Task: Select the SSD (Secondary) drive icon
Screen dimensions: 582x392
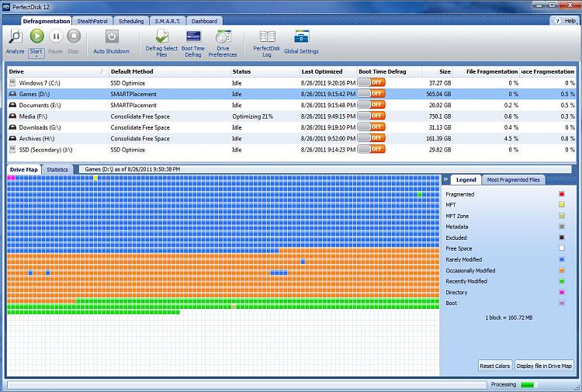Action: (12, 150)
